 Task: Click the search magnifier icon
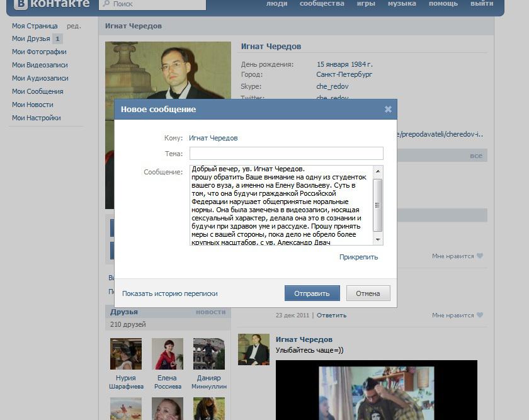[106, 3]
